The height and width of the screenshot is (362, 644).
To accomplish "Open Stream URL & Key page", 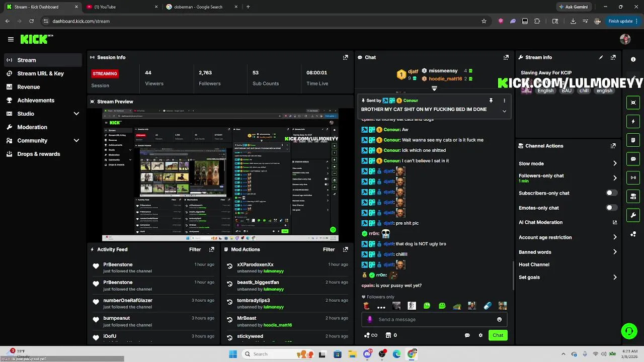I will coord(42,73).
